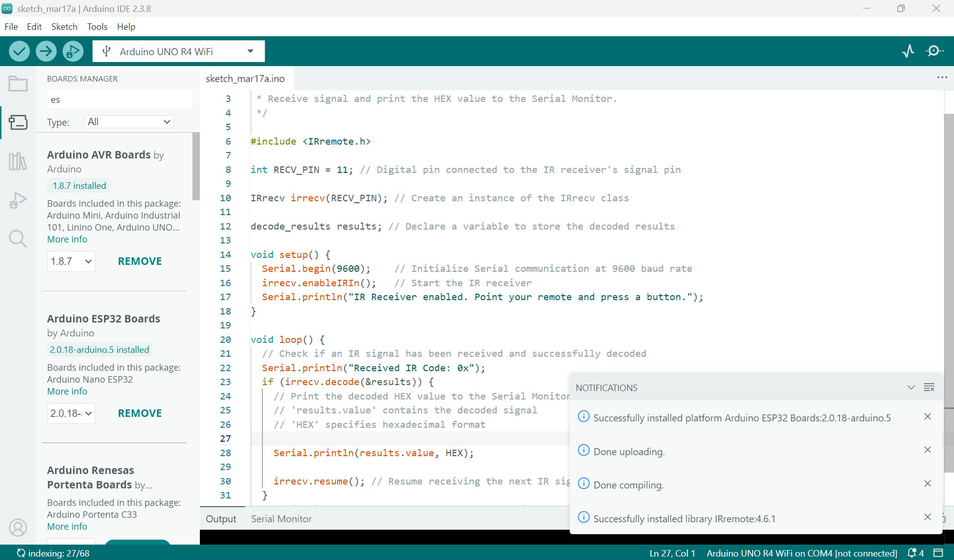
Task: Open the Tools menu
Action: [x=97, y=26]
